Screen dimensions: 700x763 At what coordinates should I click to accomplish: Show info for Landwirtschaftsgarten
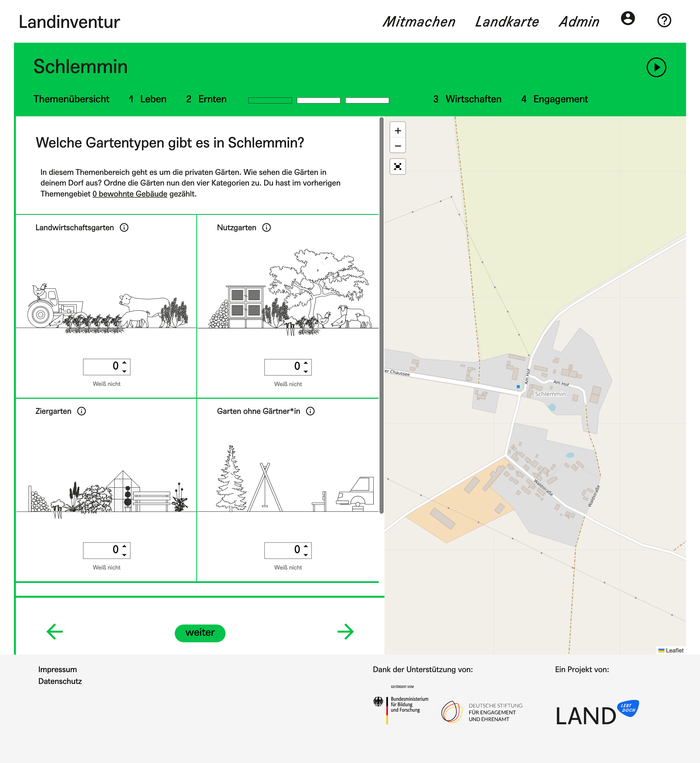coord(124,227)
